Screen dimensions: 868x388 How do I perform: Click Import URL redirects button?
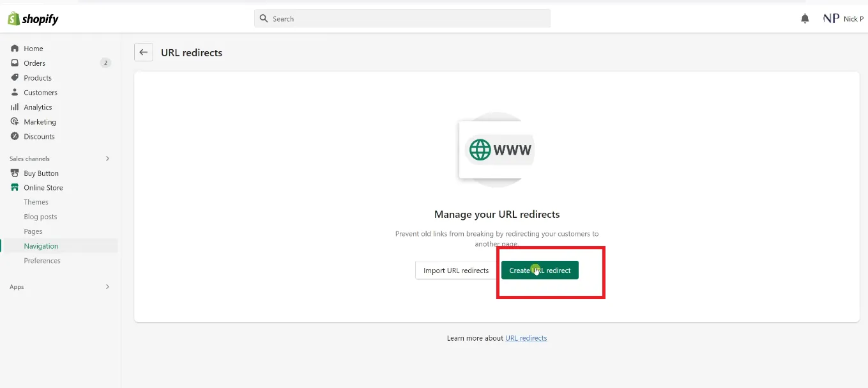456,270
